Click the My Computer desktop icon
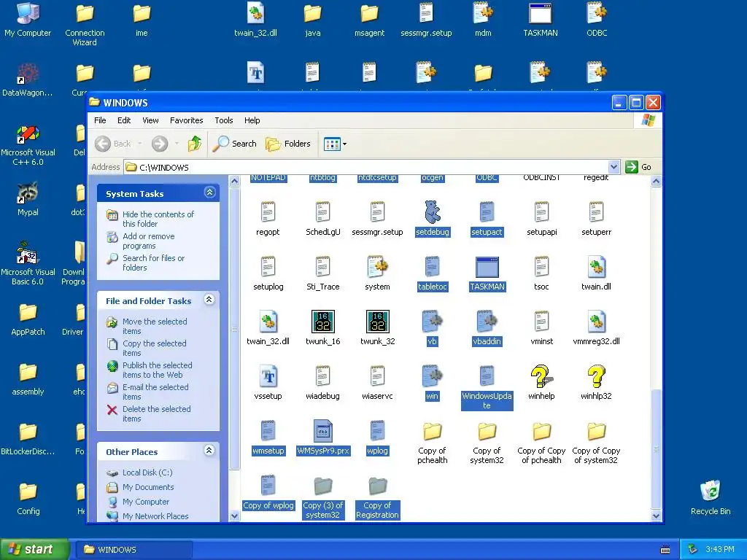 point(28,20)
